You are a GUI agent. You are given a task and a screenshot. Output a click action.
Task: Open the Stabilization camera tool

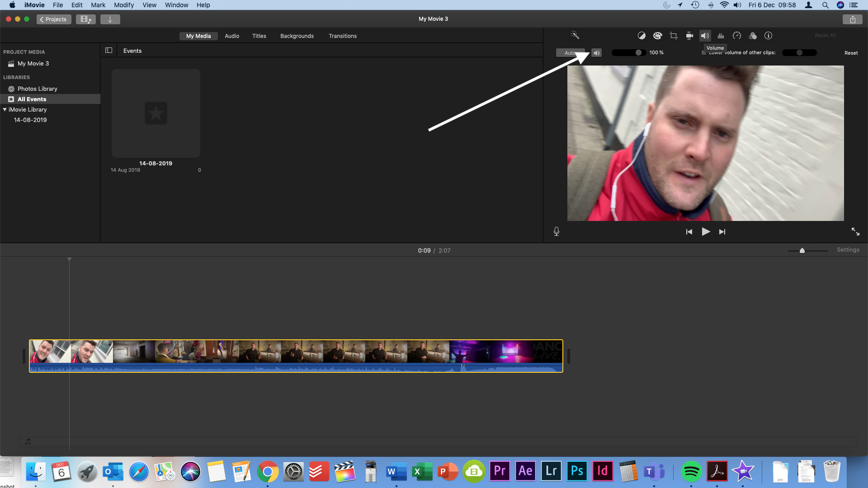(689, 36)
